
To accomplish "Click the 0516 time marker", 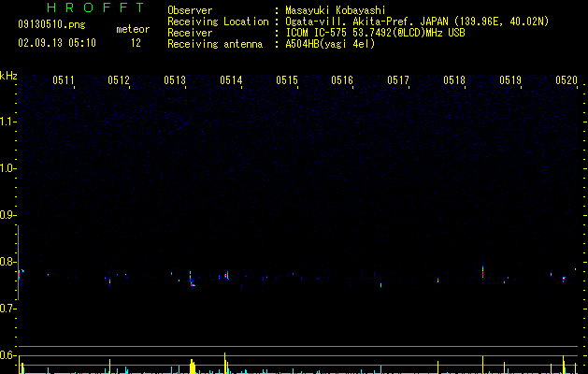I will click(342, 79).
